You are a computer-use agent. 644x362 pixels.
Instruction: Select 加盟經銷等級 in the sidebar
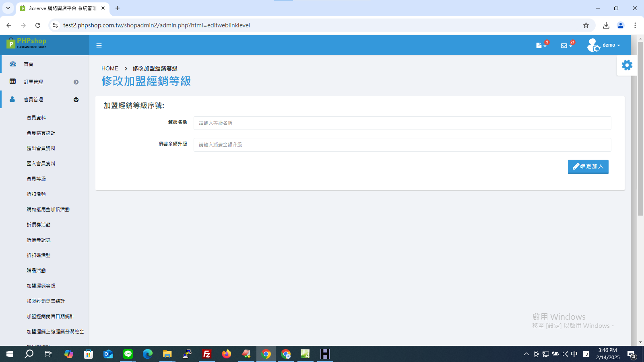click(41, 286)
